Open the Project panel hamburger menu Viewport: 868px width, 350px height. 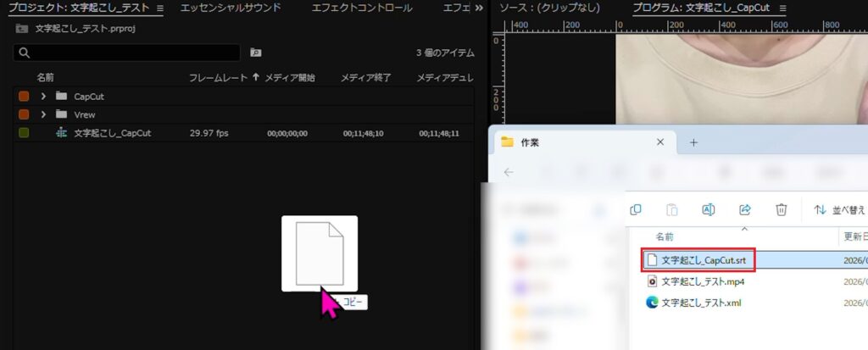(x=159, y=8)
